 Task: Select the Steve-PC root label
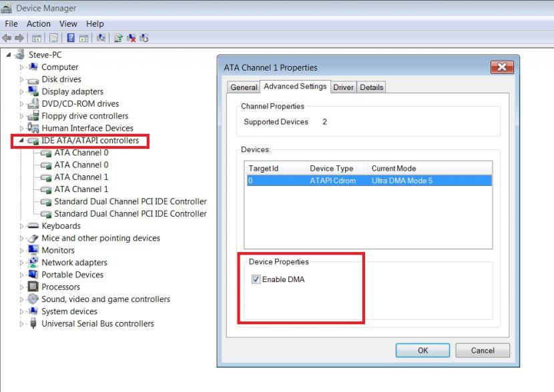45,55
